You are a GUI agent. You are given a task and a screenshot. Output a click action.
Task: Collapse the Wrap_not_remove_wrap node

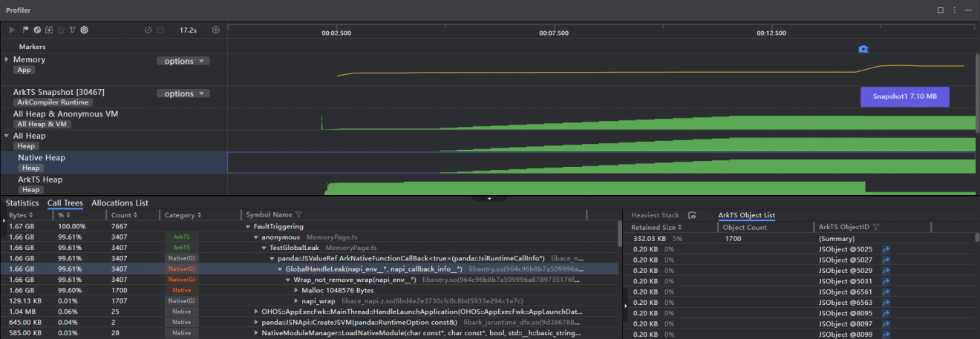tap(288, 280)
